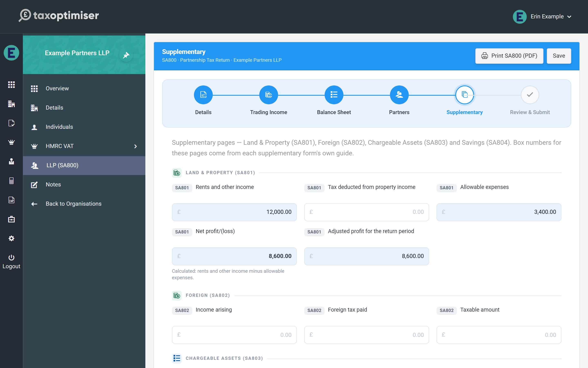
Task: Click the document edit icon in the narrow sidebar
Action: coord(11,123)
